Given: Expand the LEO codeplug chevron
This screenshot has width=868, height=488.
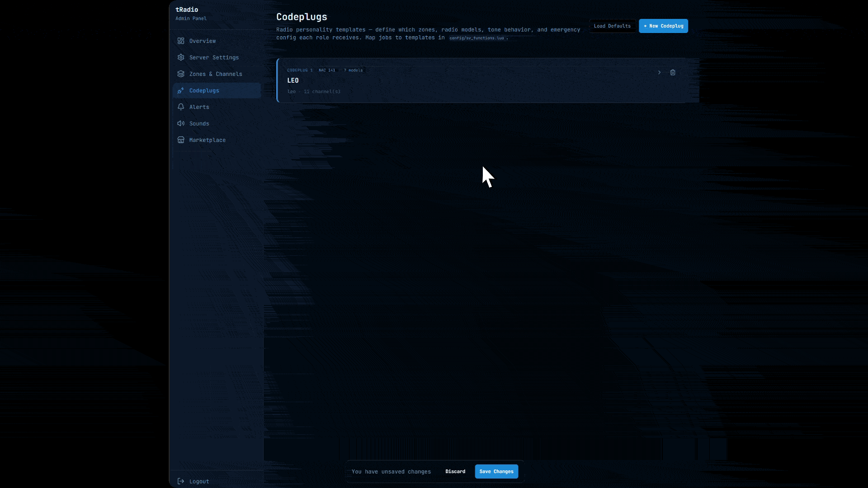Looking at the screenshot, I should pos(659,72).
